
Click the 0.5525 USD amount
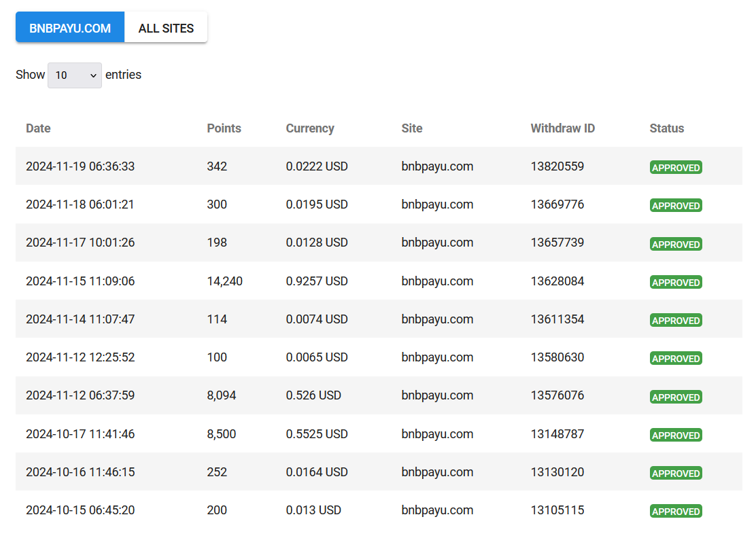317,433
